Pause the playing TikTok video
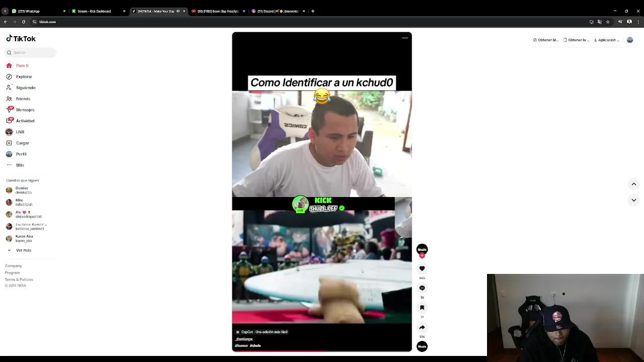Screen dimensions: 644x362 pos(322,191)
